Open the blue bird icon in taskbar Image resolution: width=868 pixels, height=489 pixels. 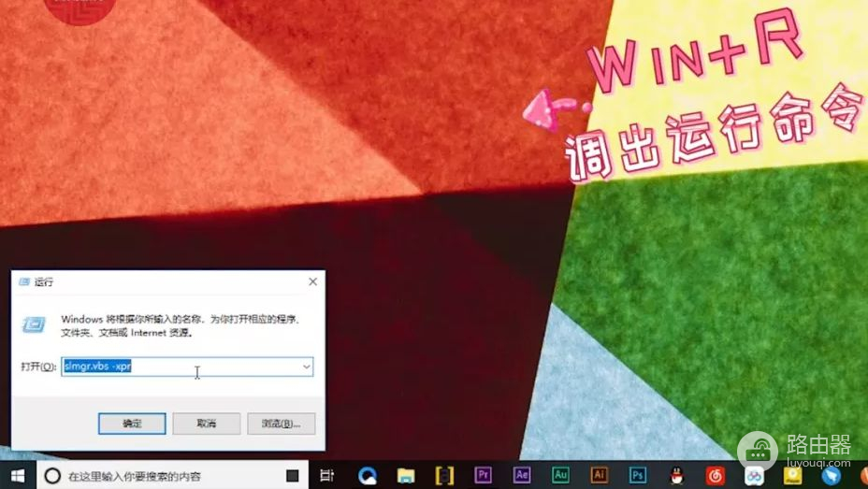coord(831,476)
